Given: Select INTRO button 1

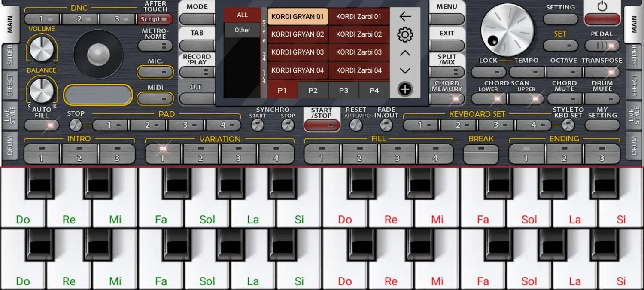Looking at the screenshot, I should (x=42, y=154).
